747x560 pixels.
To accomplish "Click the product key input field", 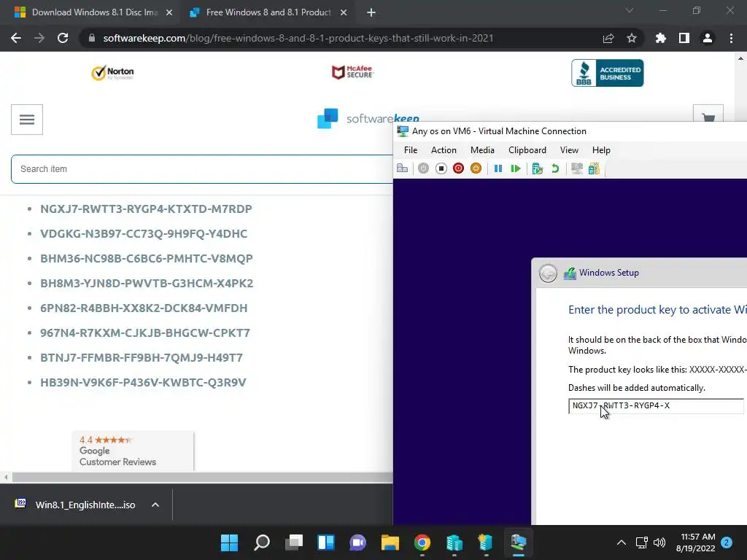I will 656,406.
